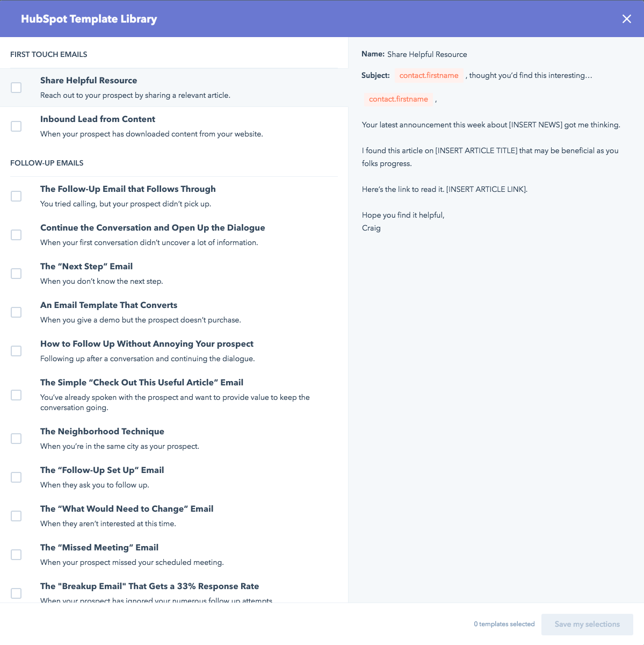The image size is (644, 645).
Task: Select "The Follow-Up Email that Follows Through" checkbox
Action: click(x=16, y=196)
